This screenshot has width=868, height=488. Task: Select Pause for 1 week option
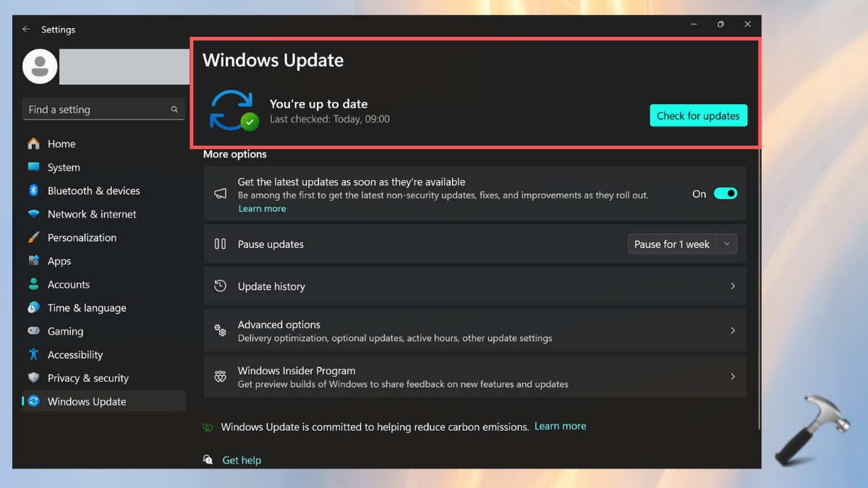point(672,244)
